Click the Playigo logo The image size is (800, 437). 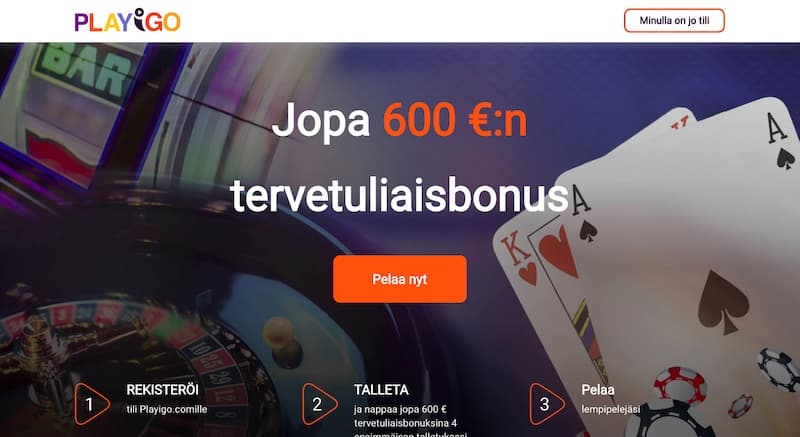tap(128, 21)
